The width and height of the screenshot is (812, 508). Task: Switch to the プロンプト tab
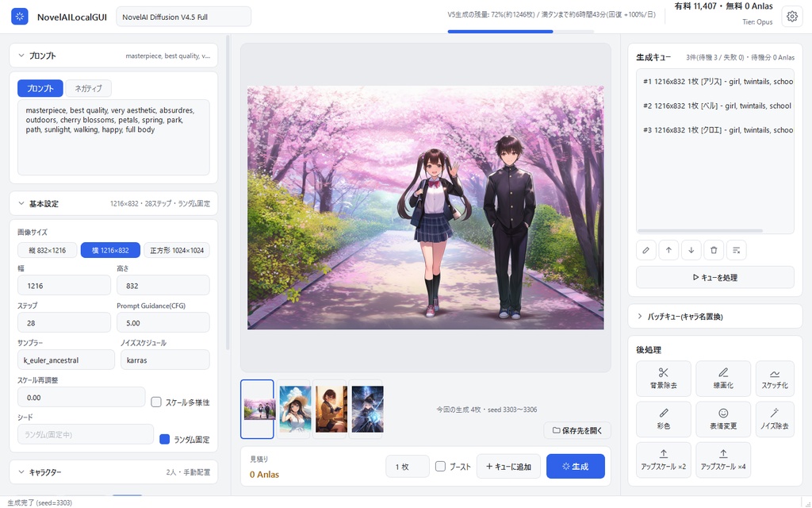click(40, 88)
